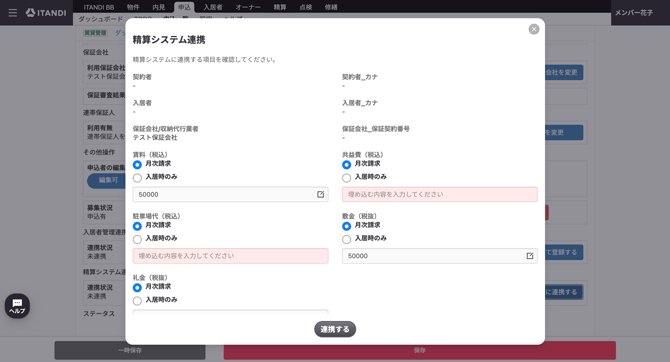The height and width of the screenshot is (362, 670).
Task: Select 入居時のみ for 礼金（税抜）
Action: 137,301
